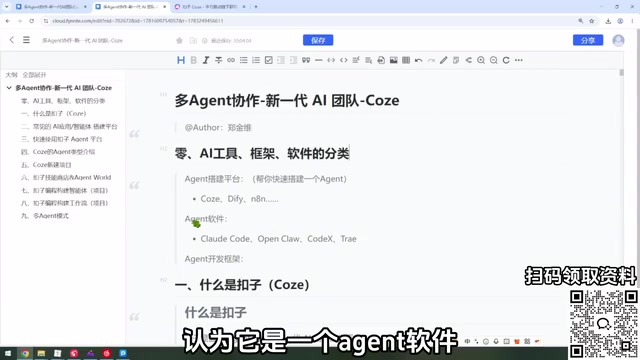The image size is (640, 360).
Task: Insert an ordered numbered list
Action: (256, 60)
